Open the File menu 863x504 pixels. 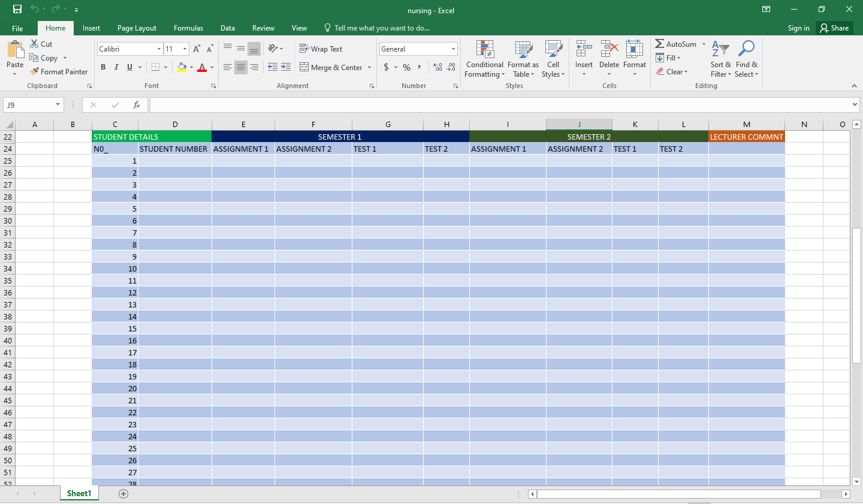tap(17, 28)
